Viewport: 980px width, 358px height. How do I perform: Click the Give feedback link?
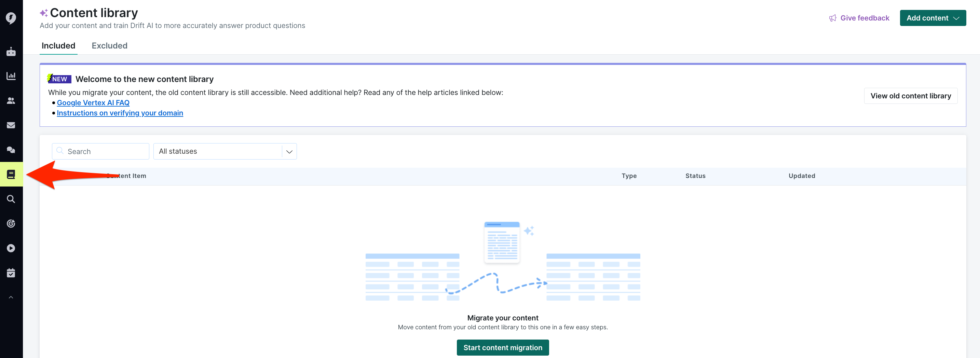pyautogui.click(x=865, y=18)
